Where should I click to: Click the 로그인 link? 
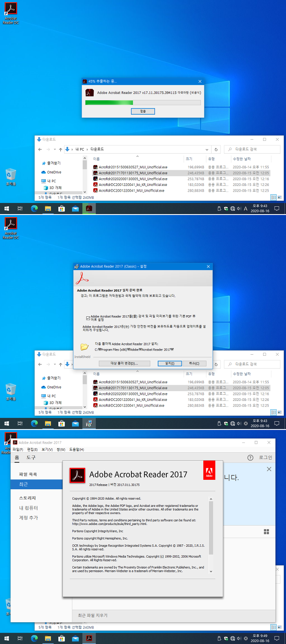pos(265,458)
